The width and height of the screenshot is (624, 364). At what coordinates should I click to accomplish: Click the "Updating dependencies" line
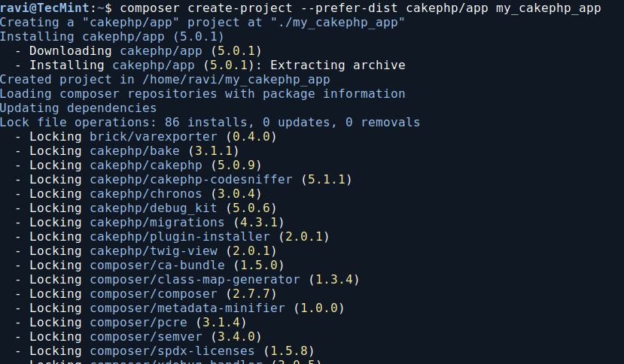78,108
